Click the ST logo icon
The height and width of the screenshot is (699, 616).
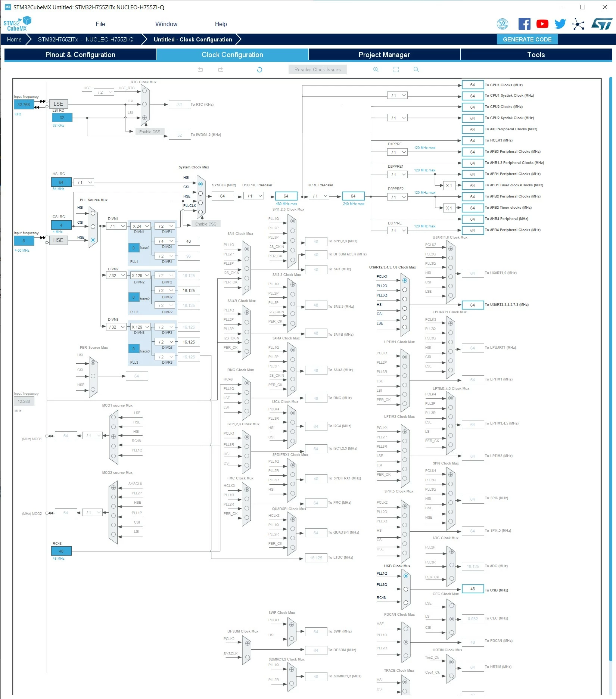[601, 24]
